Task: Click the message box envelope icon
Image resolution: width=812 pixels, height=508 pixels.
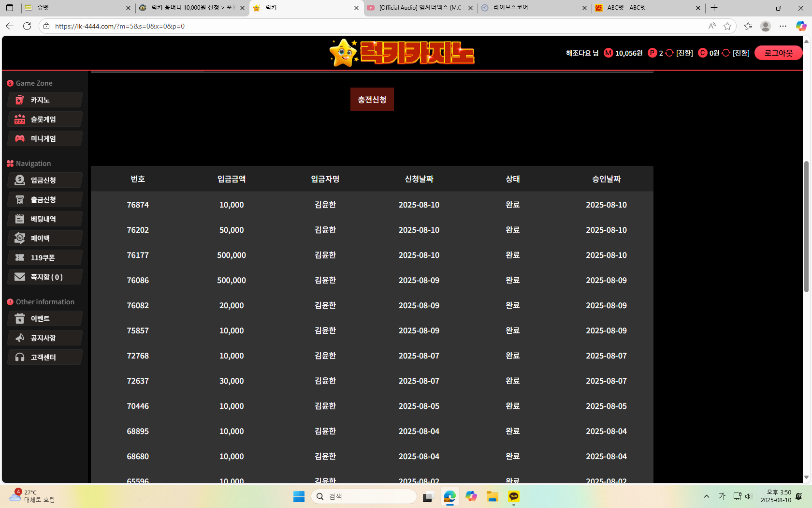Action: (20, 277)
